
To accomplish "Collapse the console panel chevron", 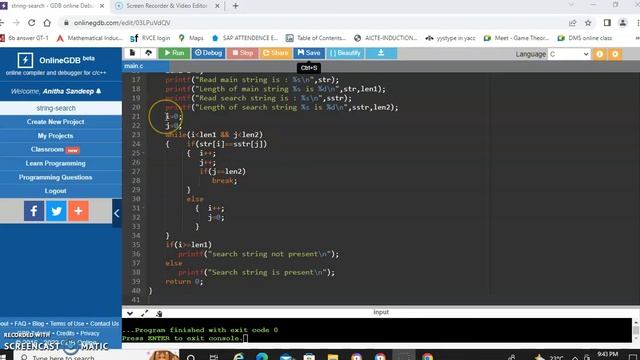I will 130,313.
